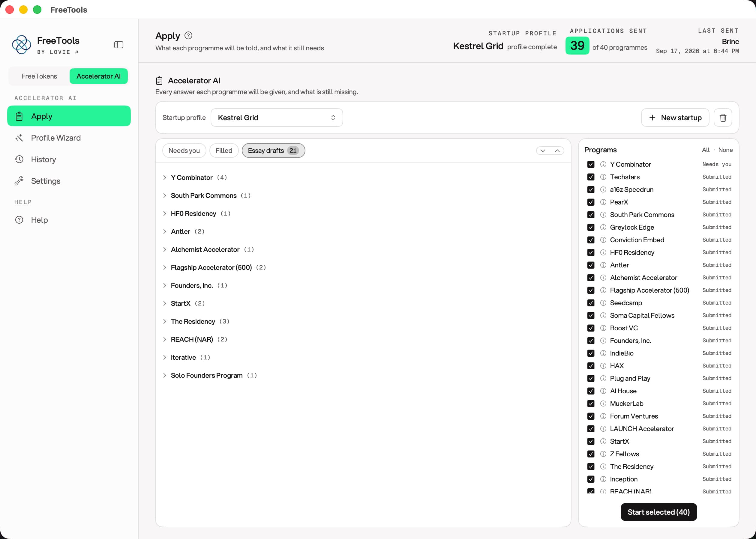
Task: Open Profile Wizard in sidebar
Action: point(69,138)
